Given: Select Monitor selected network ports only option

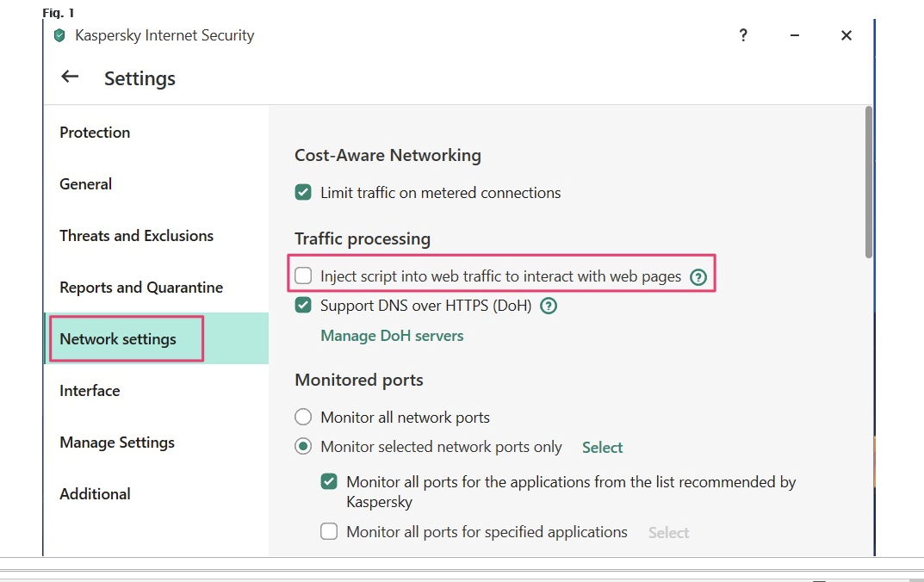Looking at the screenshot, I should pyautogui.click(x=303, y=447).
